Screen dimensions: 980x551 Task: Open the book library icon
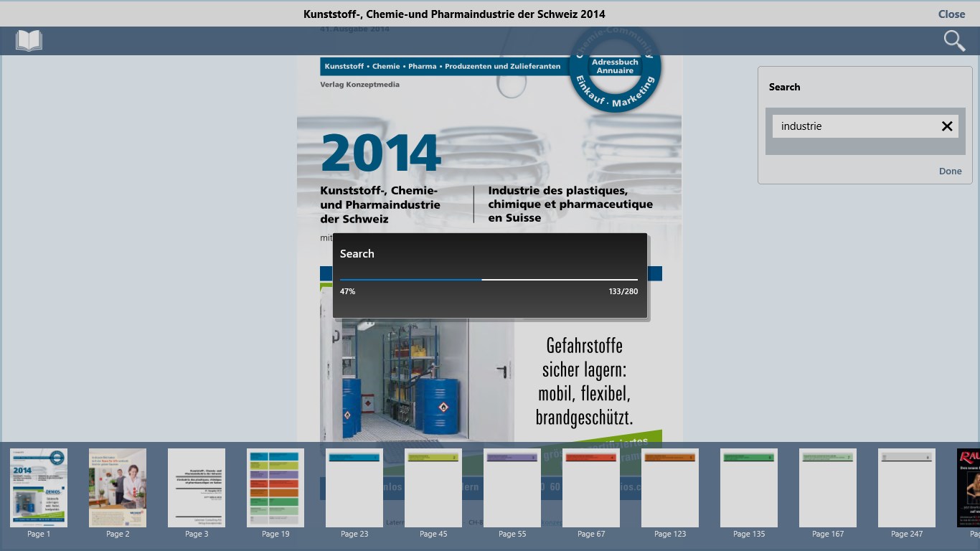pos(29,40)
